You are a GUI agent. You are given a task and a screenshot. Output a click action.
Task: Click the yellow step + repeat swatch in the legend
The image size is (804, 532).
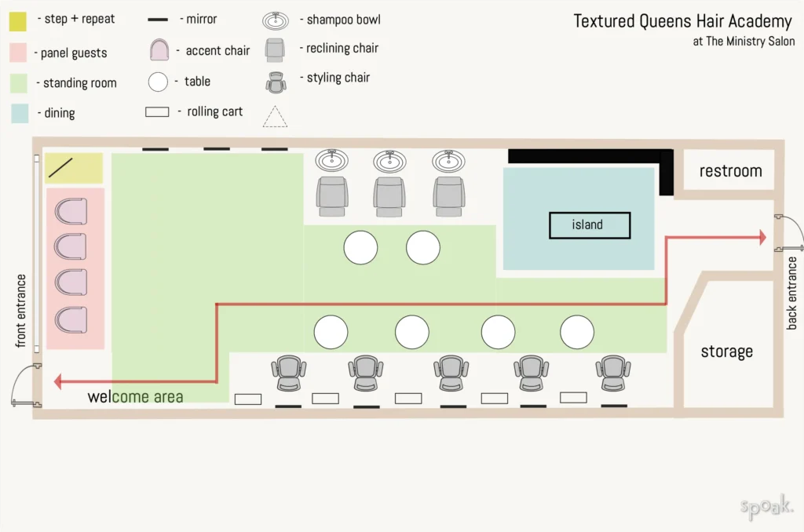pyautogui.click(x=20, y=22)
